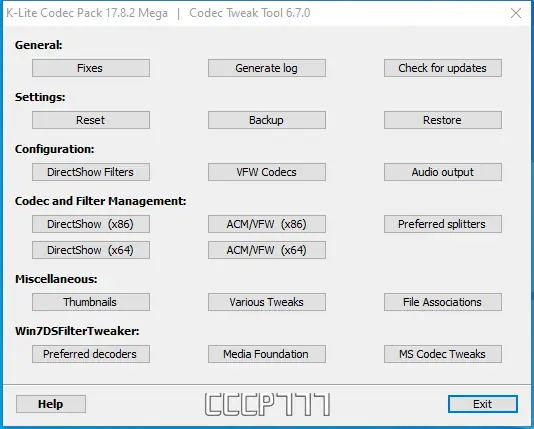Open ACM/VFW (x86) management

[267, 224]
